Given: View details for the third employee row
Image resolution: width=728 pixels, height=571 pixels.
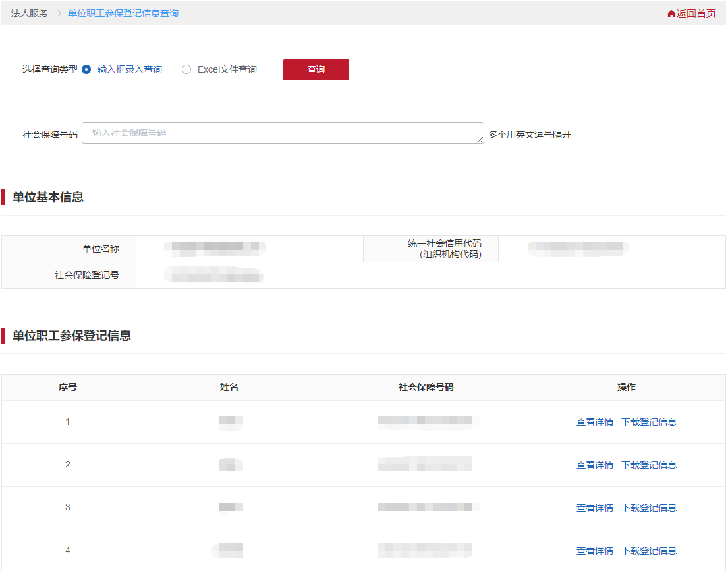Looking at the screenshot, I should pyautogui.click(x=594, y=507).
